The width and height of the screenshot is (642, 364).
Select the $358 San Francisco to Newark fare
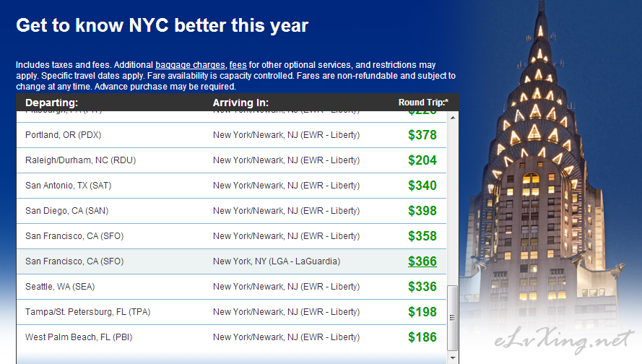422,236
